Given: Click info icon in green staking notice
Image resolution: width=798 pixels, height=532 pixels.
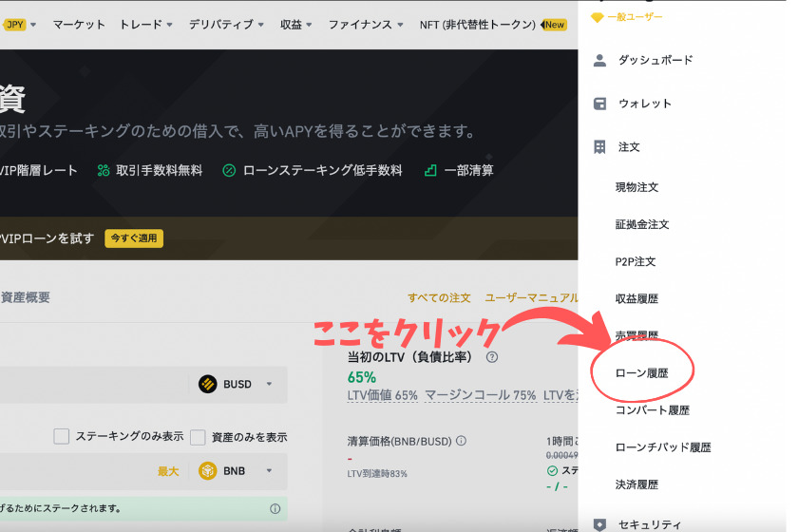Looking at the screenshot, I should (x=275, y=508).
